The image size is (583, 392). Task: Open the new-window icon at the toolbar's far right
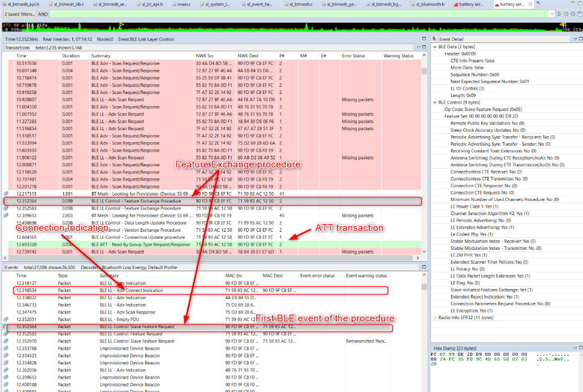tap(579, 14)
